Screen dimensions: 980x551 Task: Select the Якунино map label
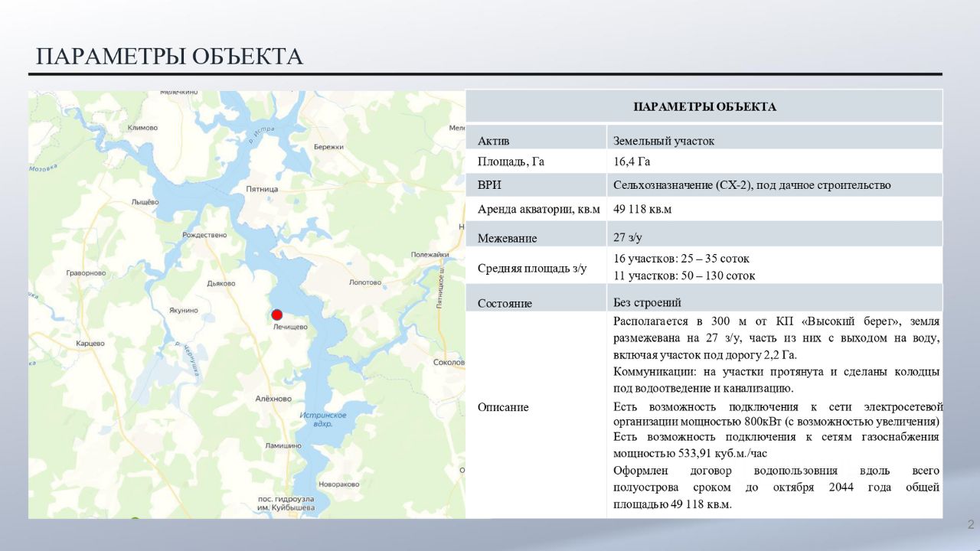pos(184,310)
